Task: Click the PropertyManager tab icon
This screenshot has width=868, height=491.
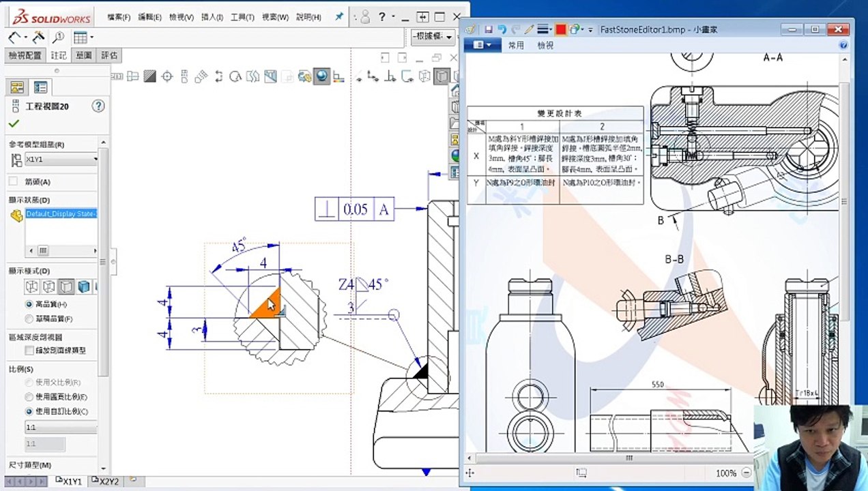Action: (41, 87)
